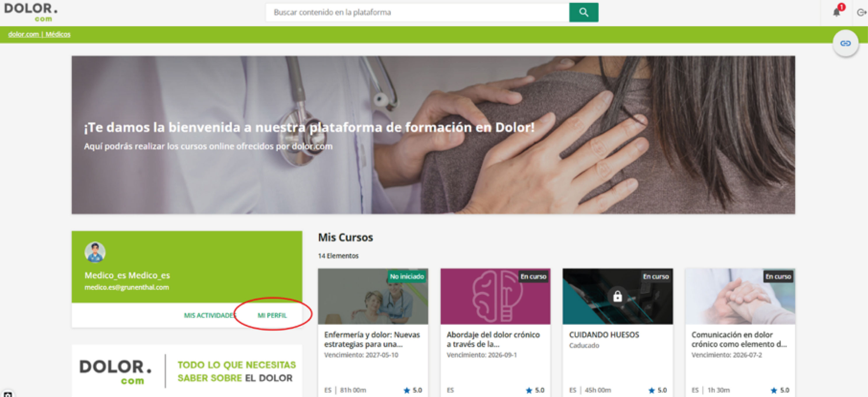
Task: Click the medico.es@grunenthal.com email text
Action: tap(127, 287)
